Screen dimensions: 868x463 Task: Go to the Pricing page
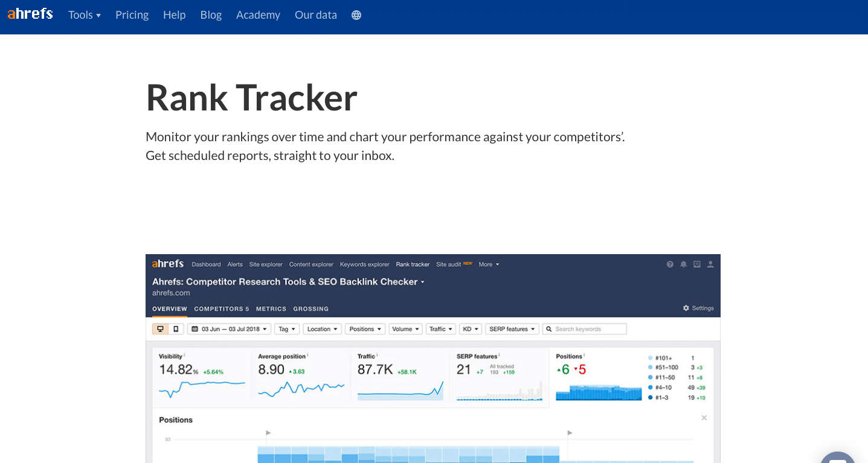point(132,15)
